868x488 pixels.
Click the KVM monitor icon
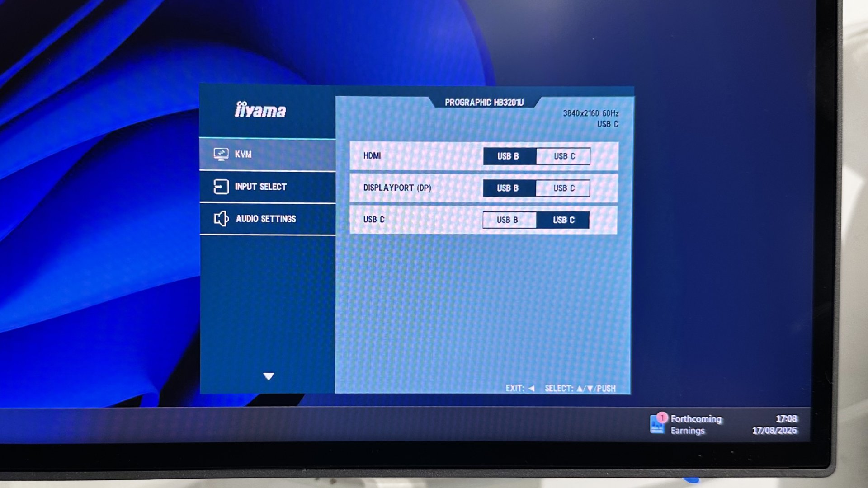pyautogui.click(x=221, y=154)
